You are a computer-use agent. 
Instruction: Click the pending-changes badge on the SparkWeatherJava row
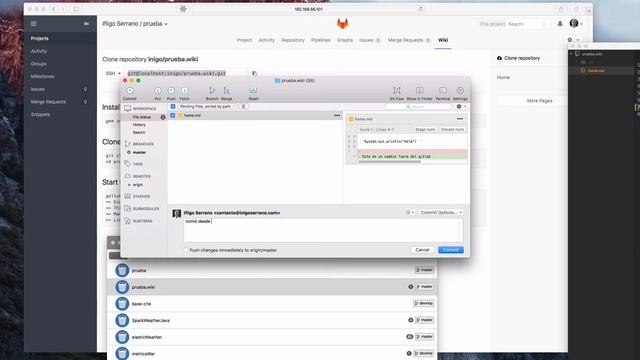click(x=410, y=320)
